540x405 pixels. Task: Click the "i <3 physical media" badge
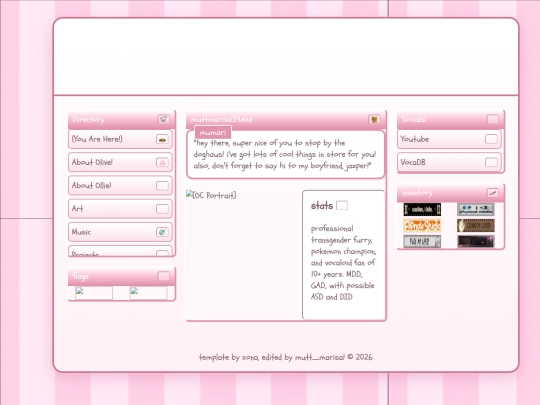pyautogui.click(x=476, y=209)
